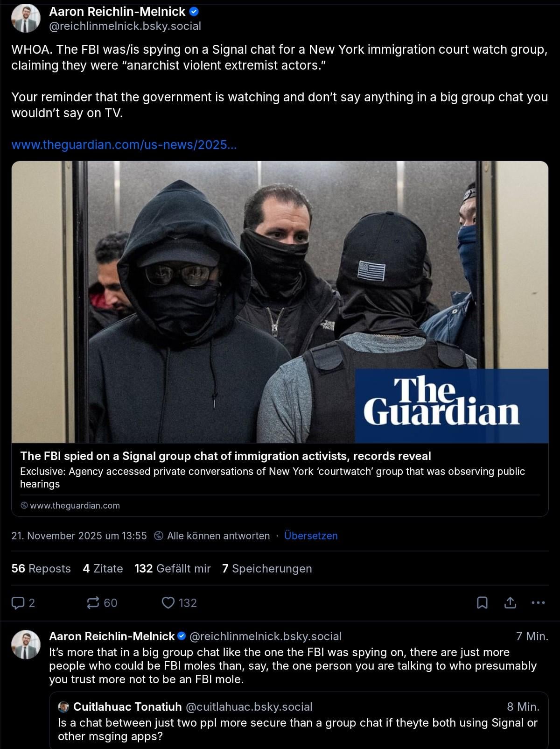Click the reply speech bubble icon
The width and height of the screenshot is (560, 749).
(x=18, y=603)
